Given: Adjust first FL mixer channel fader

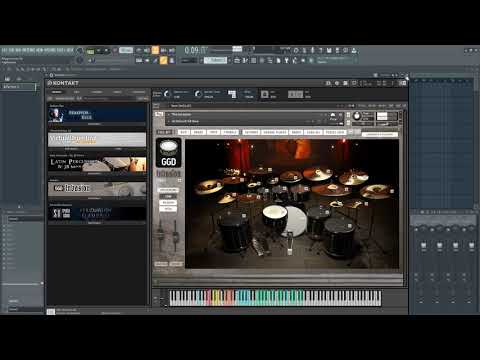Looking at the screenshot, I should click(424, 246).
